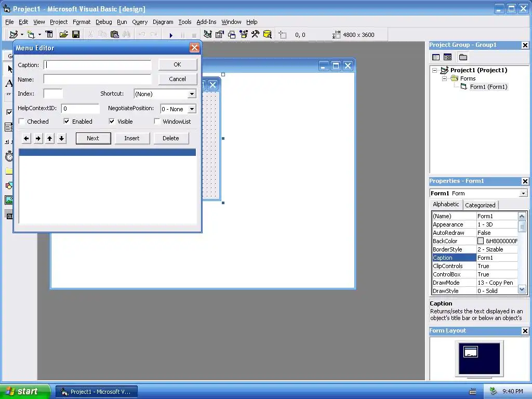Open the NegotiatePosition dropdown
The height and width of the screenshot is (399, 532).
tap(192, 109)
